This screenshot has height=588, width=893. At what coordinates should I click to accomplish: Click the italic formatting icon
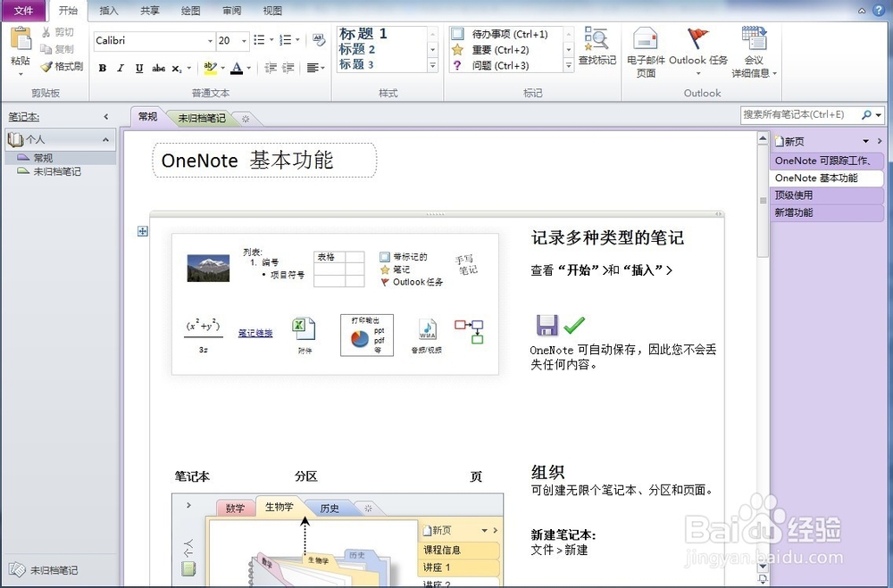(x=121, y=68)
